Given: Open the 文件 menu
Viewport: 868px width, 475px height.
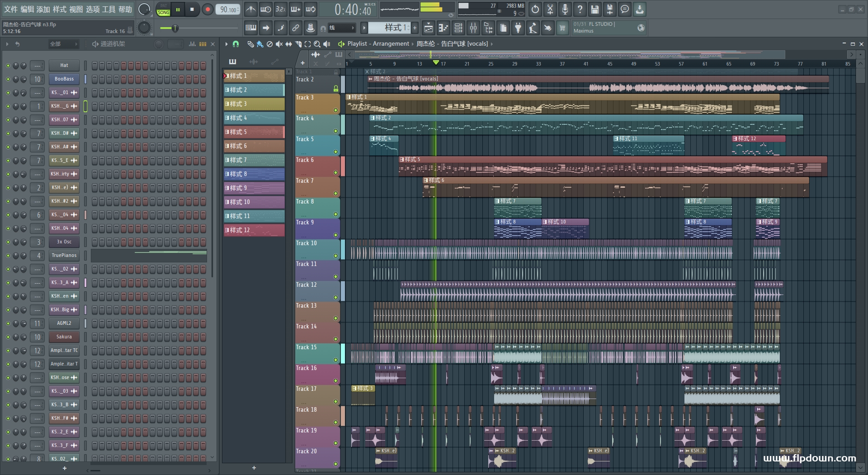Looking at the screenshot, I should tap(11, 9).
